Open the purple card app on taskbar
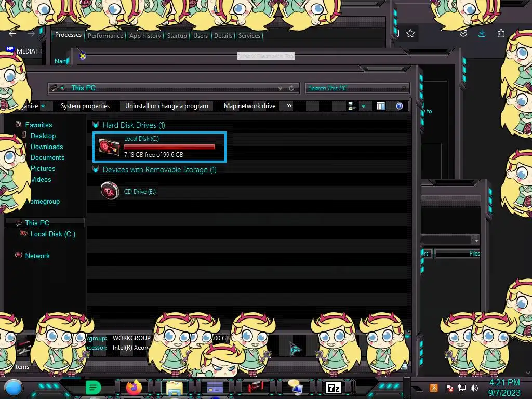The image size is (532, 399). tap(215, 388)
